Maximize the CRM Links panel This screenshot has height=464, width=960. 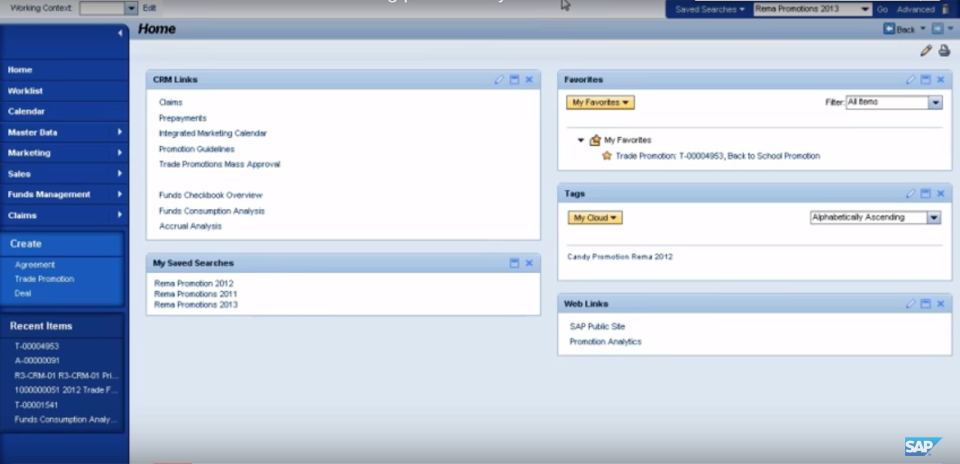click(x=514, y=80)
